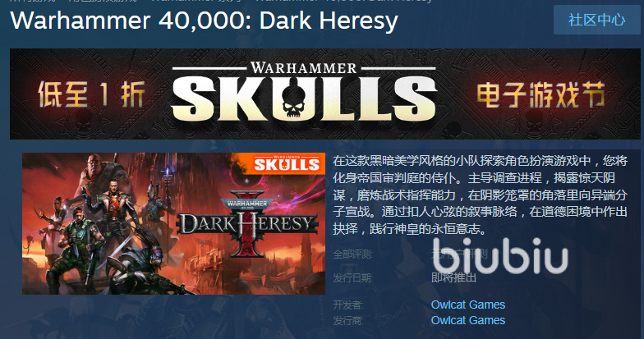The height and width of the screenshot is (339, 644).
Task: Click the biubiu watermark logo
Action: [x=500, y=255]
